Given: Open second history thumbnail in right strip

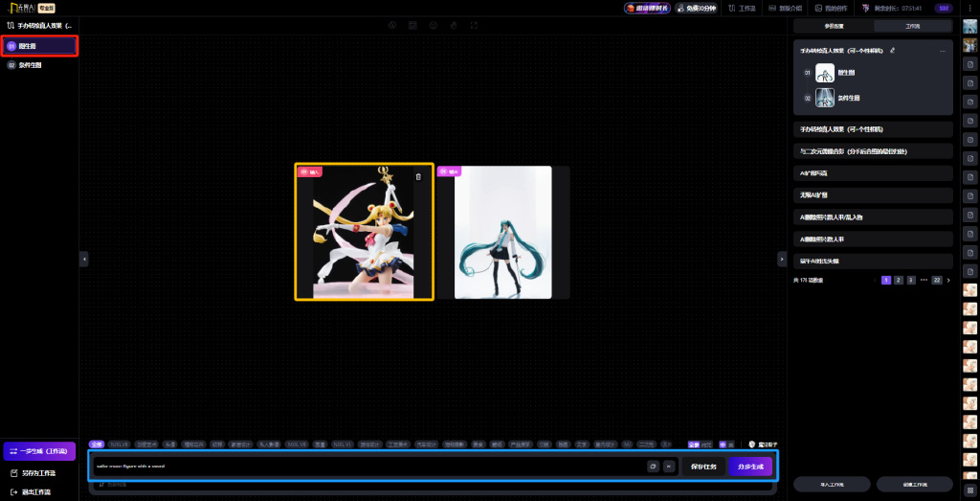Looking at the screenshot, I should (970, 45).
